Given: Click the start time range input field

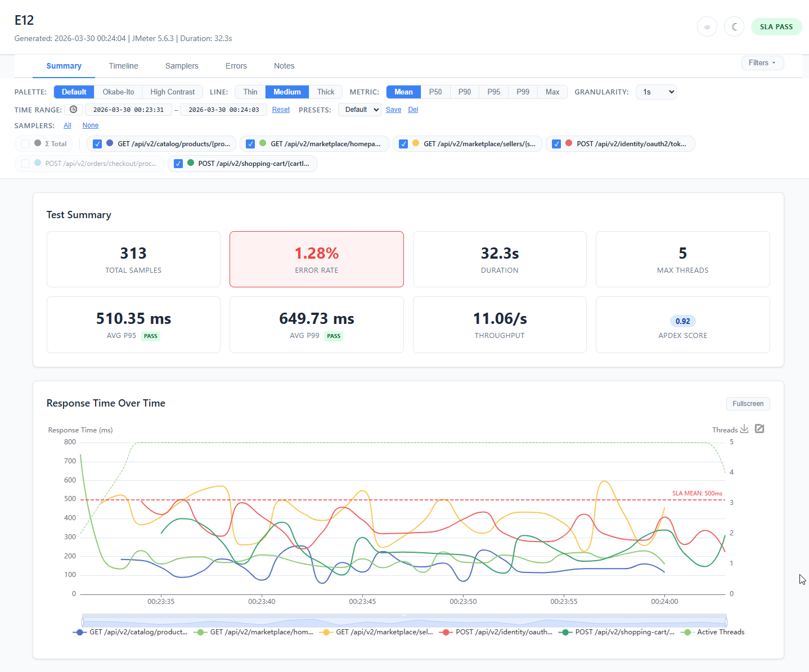Looking at the screenshot, I should (128, 110).
